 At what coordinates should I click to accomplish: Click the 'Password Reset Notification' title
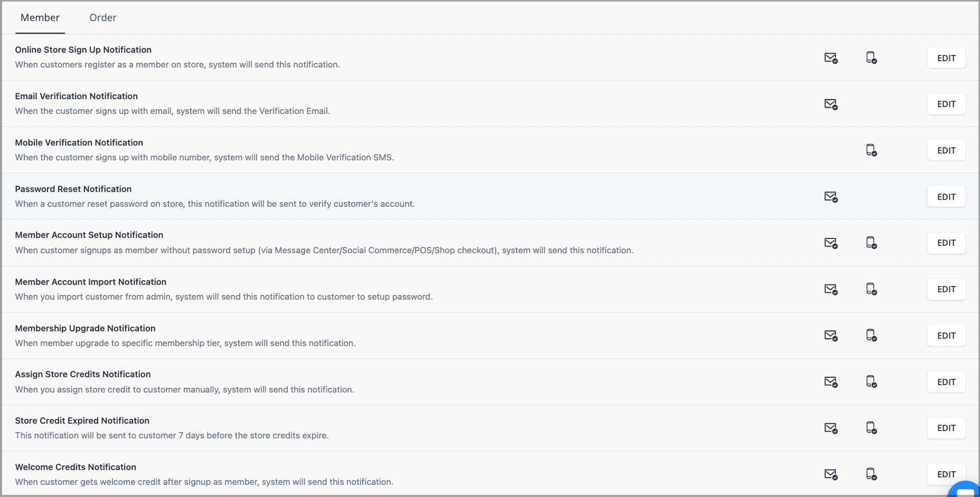pyautogui.click(x=73, y=189)
